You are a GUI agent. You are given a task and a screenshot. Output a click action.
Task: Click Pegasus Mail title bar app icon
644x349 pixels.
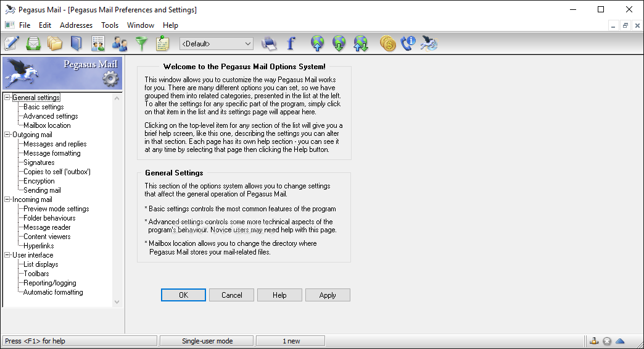click(10, 9)
